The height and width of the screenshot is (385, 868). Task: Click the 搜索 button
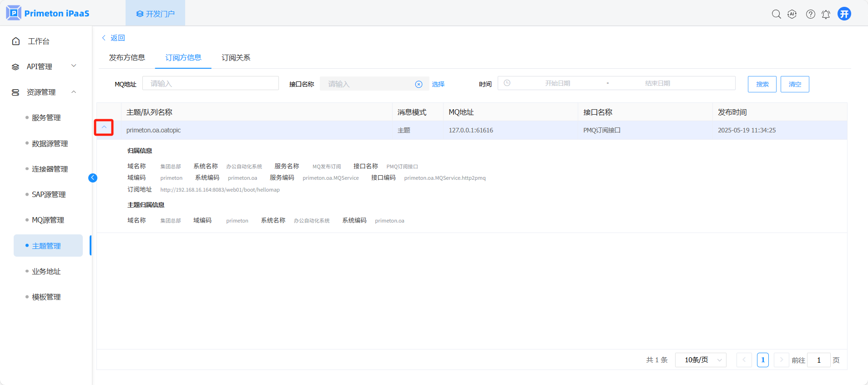762,84
